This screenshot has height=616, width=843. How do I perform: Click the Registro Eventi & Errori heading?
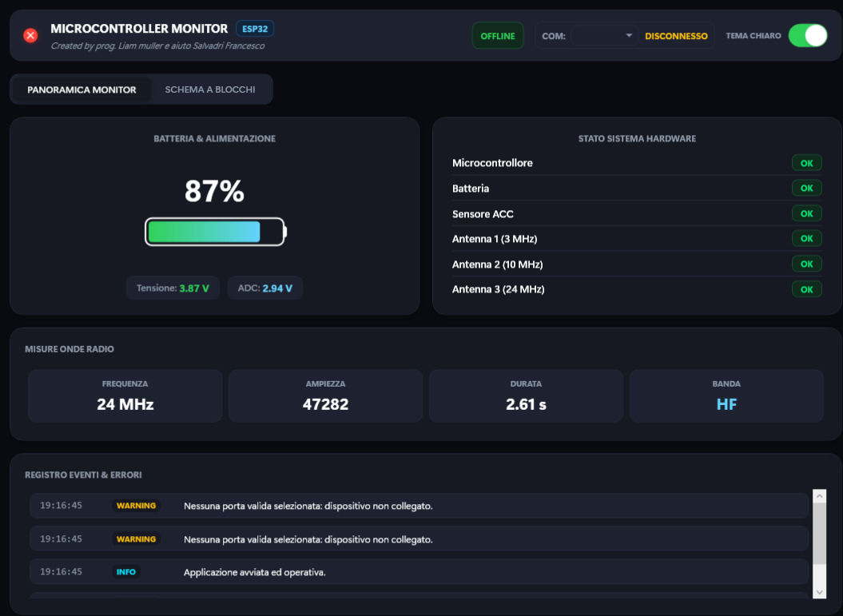click(x=83, y=475)
